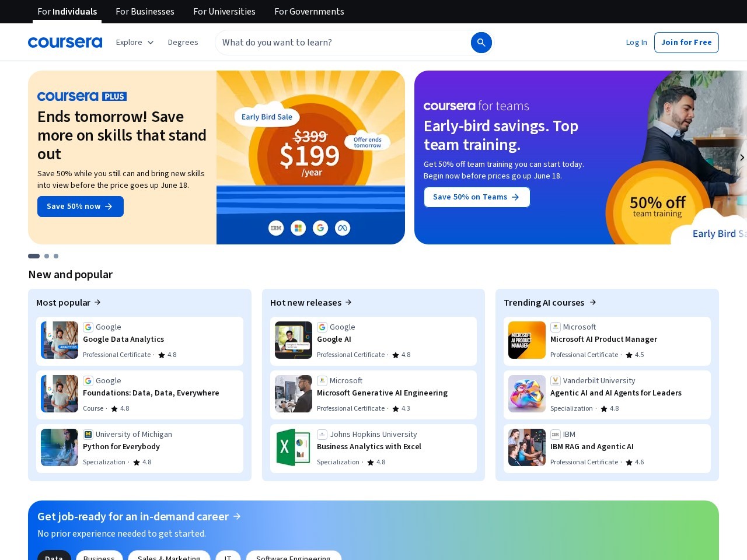The image size is (747, 560).
Task: Click arrow icon next to Most popular
Action: (x=97, y=302)
